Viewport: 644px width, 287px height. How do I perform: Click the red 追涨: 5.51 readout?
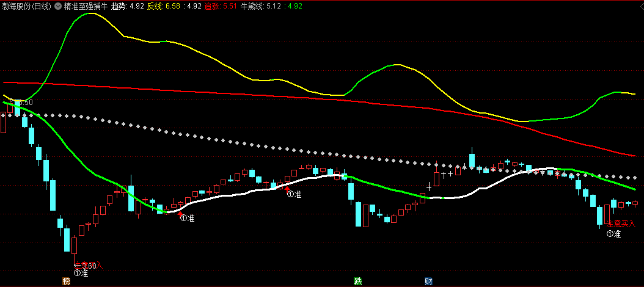point(221,6)
